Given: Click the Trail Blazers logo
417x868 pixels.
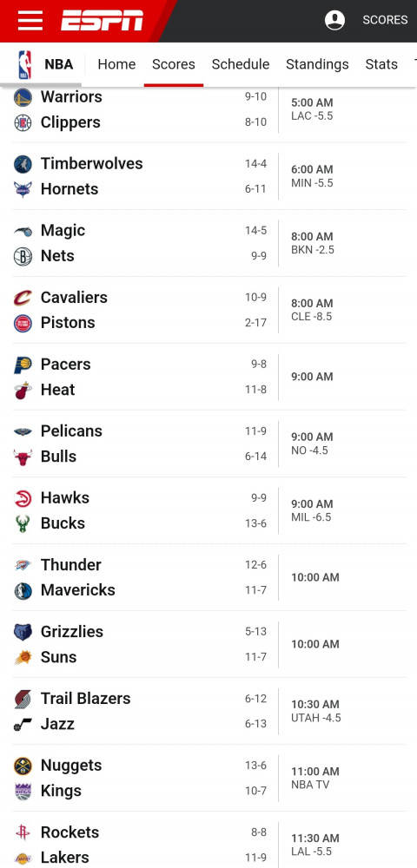Looking at the screenshot, I should tap(23, 699).
